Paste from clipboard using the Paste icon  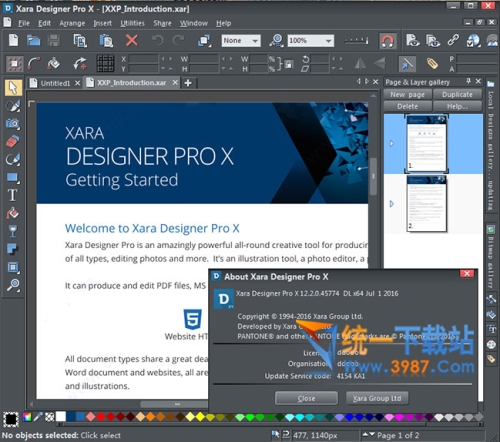click(106, 41)
